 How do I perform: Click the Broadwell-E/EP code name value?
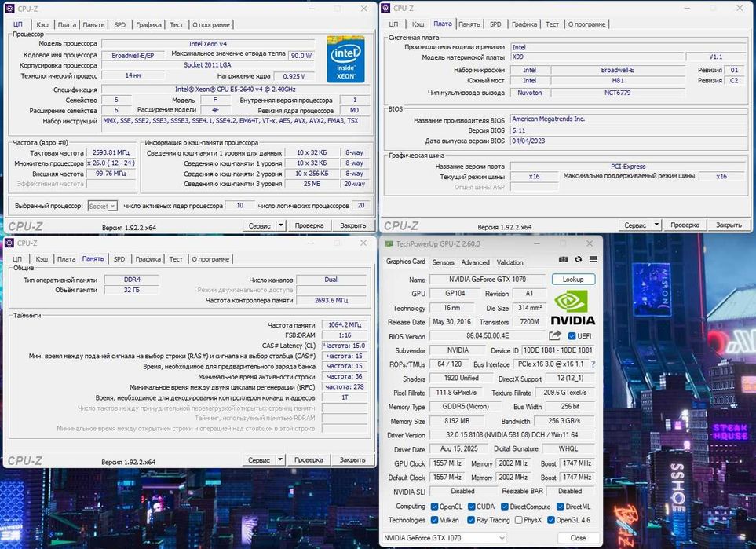(133, 56)
